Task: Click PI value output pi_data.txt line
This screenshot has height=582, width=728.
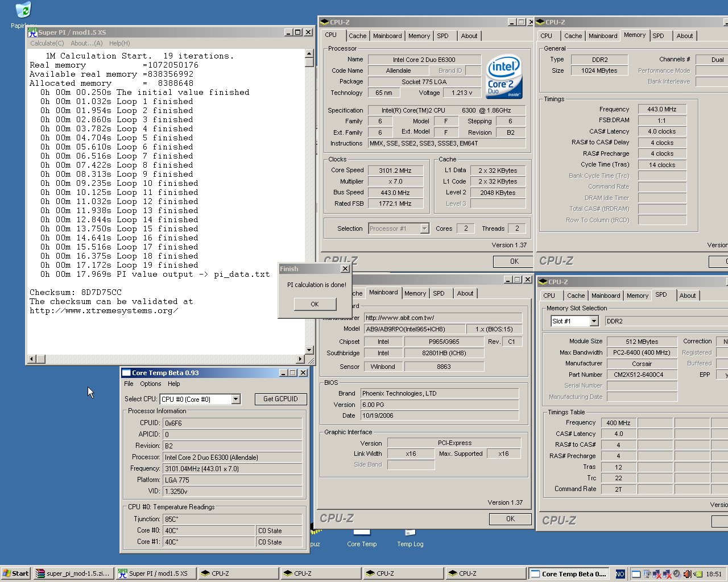Action: [x=155, y=275]
